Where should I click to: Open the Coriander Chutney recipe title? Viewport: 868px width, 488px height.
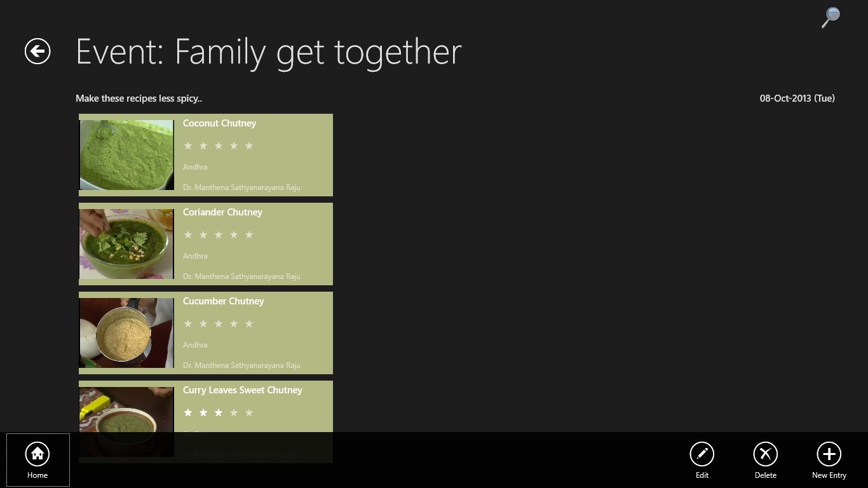[x=222, y=212]
